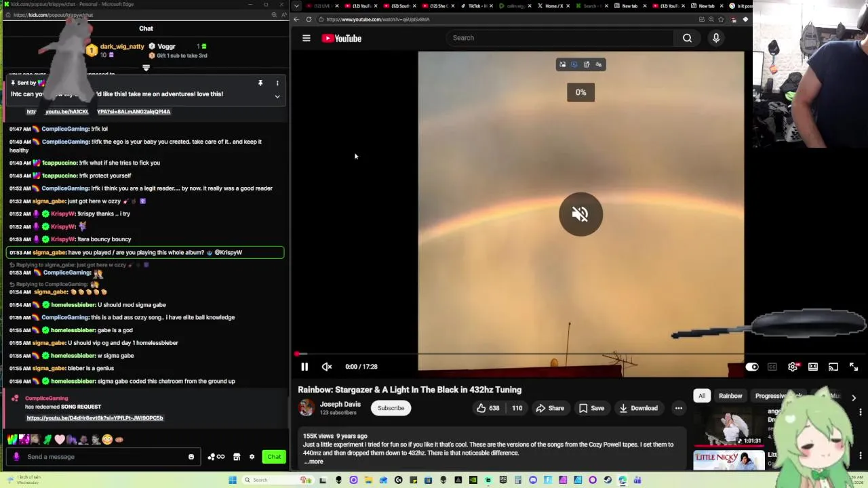Share the Rainbow Stargazer video
This screenshot has height=488, width=868.
550,408
